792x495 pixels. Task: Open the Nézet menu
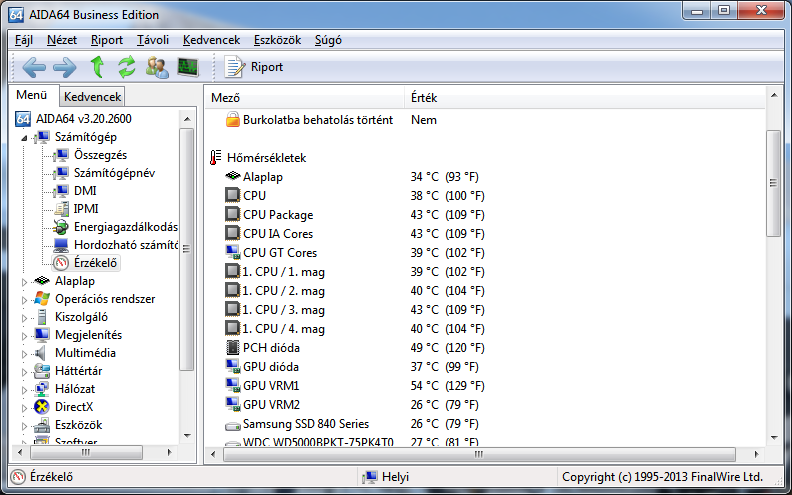click(x=62, y=40)
